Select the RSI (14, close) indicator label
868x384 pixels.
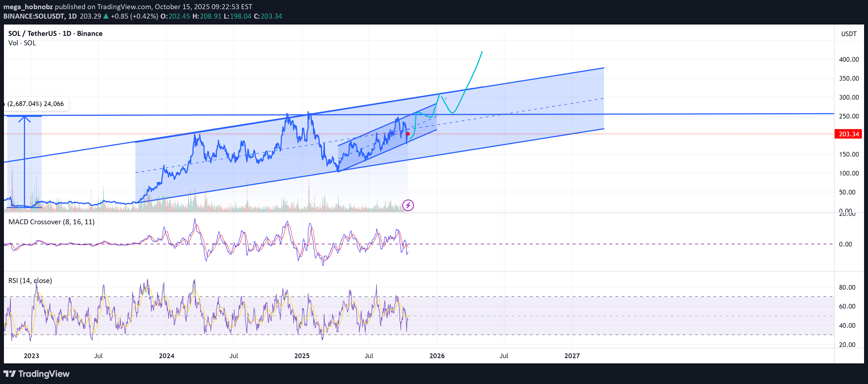click(30, 280)
